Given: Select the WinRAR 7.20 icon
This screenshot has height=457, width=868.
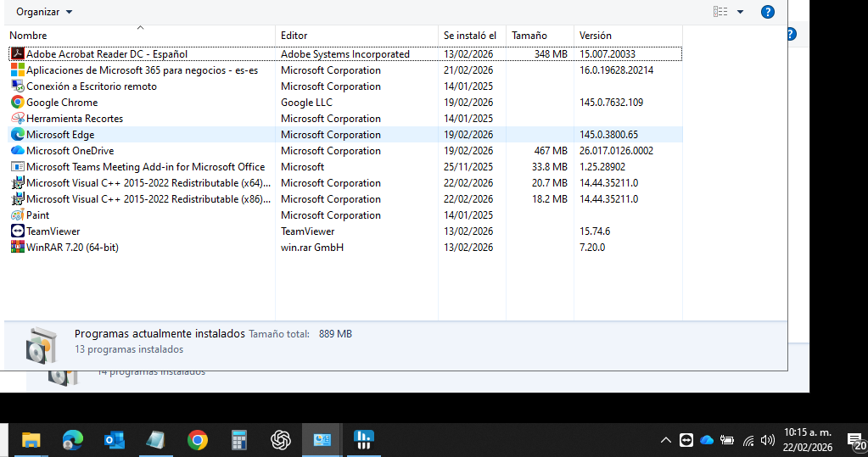Looking at the screenshot, I should tap(17, 248).
